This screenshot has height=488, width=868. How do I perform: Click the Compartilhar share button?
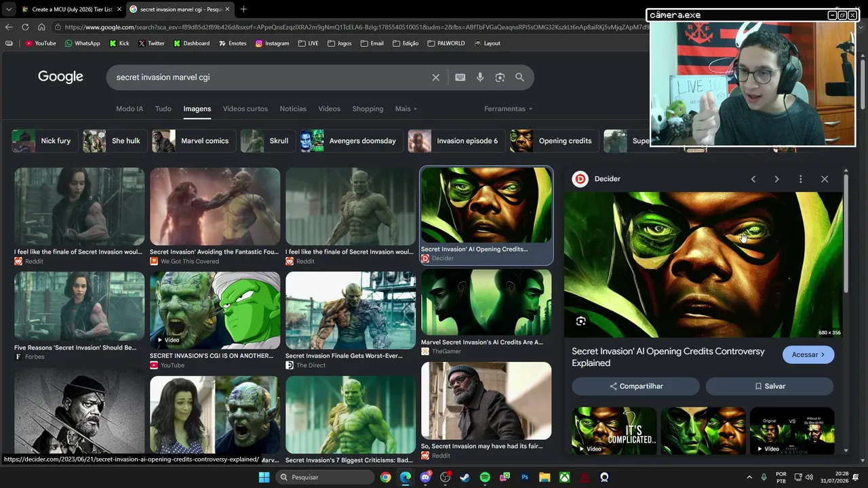coord(635,386)
